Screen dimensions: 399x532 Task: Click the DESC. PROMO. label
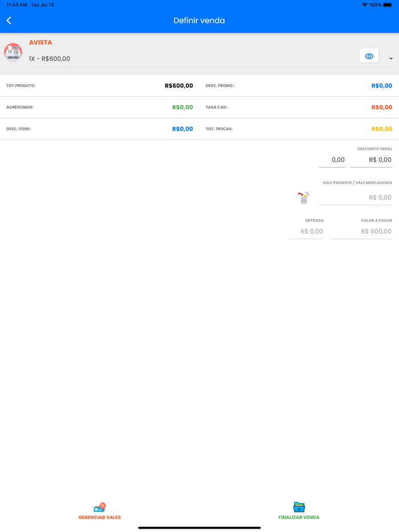(220, 86)
